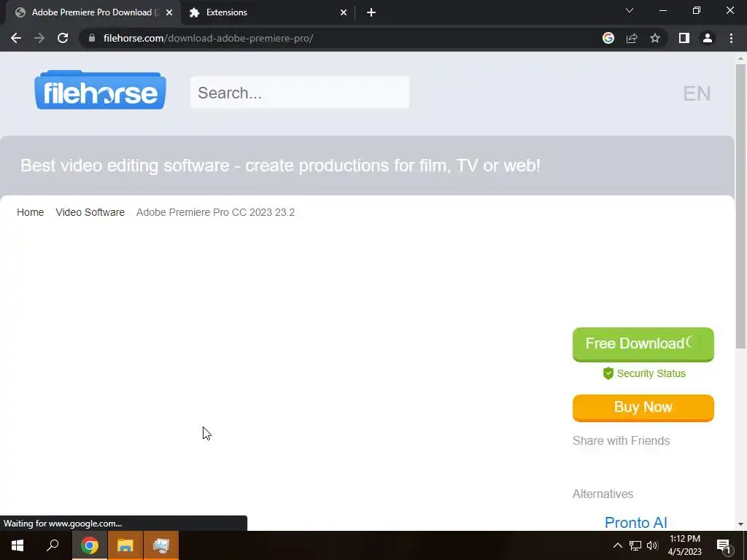The width and height of the screenshot is (747, 560).
Task: Open File Explorer from taskbar
Action: [x=125, y=545]
